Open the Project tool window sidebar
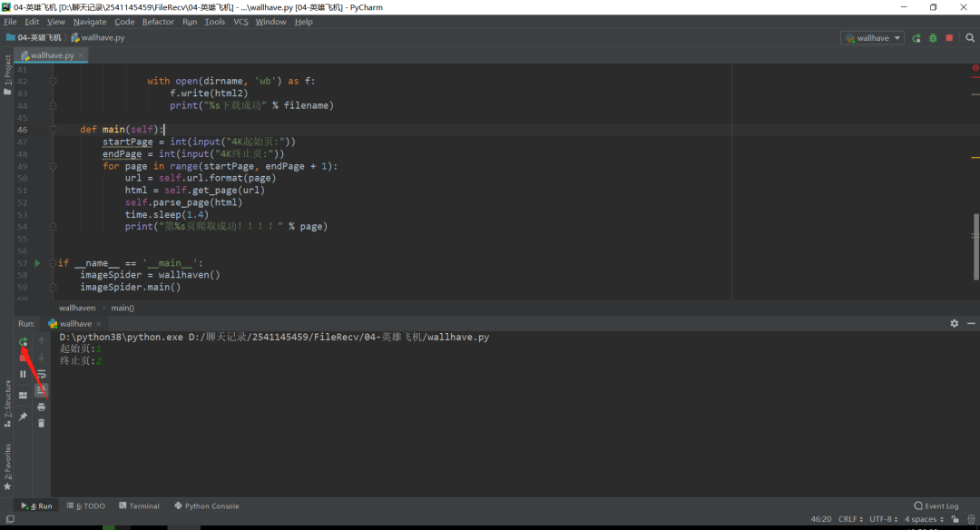This screenshot has width=980, height=530. 7,74
